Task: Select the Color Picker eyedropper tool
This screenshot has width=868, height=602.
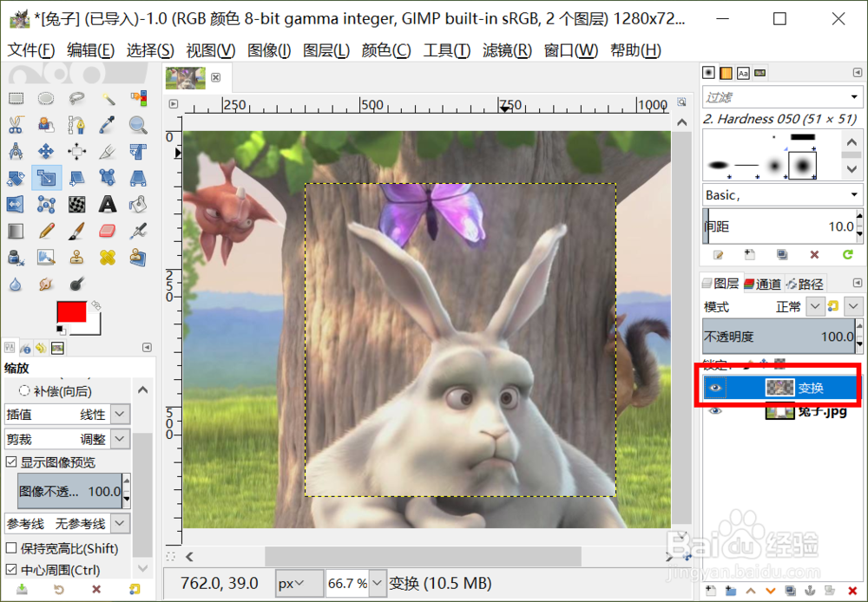Action: tap(108, 125)
